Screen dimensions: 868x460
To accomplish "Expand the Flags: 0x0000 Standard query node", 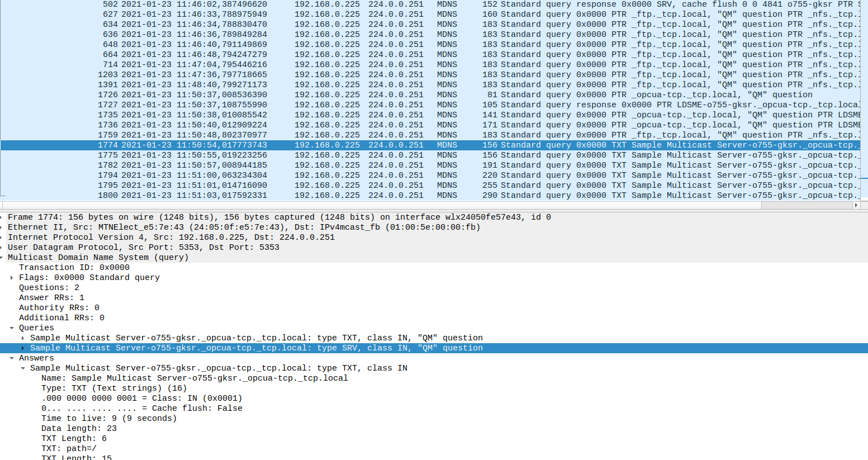I will (x=12, y=277).
